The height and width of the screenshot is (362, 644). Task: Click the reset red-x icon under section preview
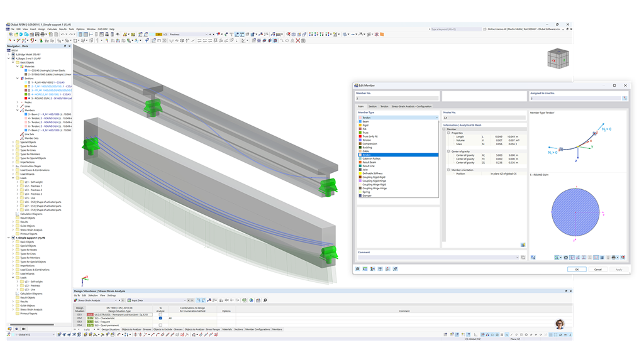click(623, 257)
